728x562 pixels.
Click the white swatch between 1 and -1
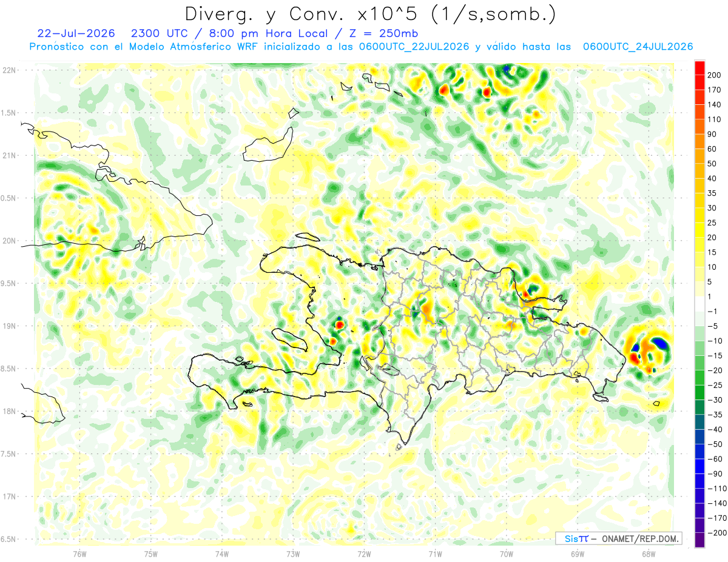699,304
